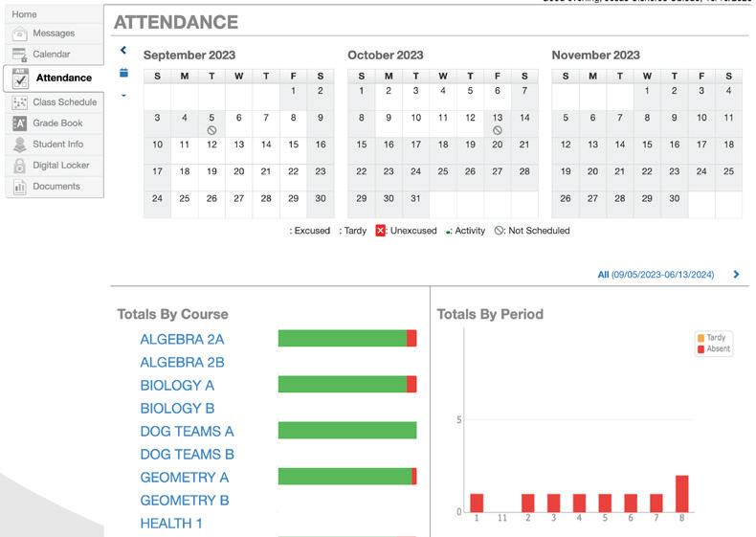Go to previous months with left chevron
The height and width of the screenshot is (537, 756).
(123, 50)
